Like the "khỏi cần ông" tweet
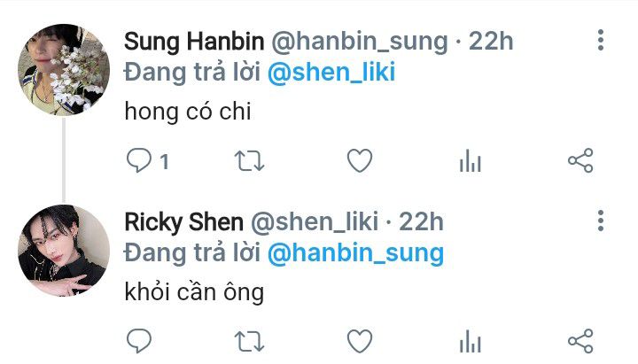638x364 pixels. point(360,341)
